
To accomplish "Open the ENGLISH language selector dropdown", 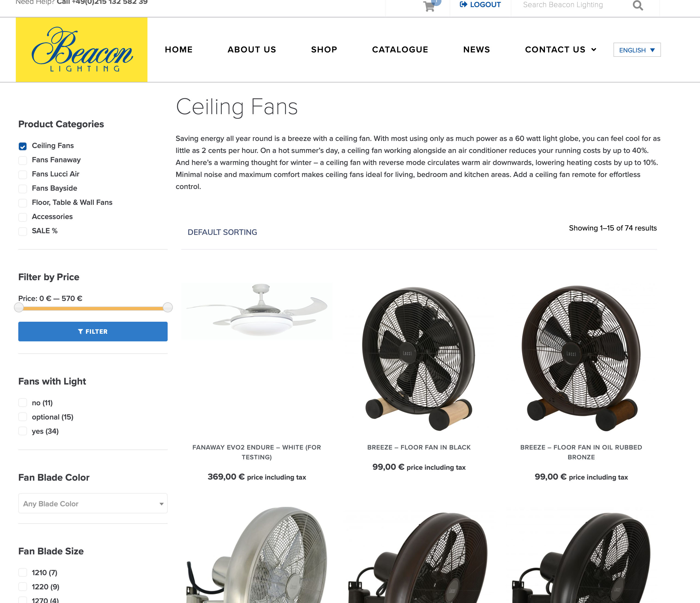I will click(636, 50).
